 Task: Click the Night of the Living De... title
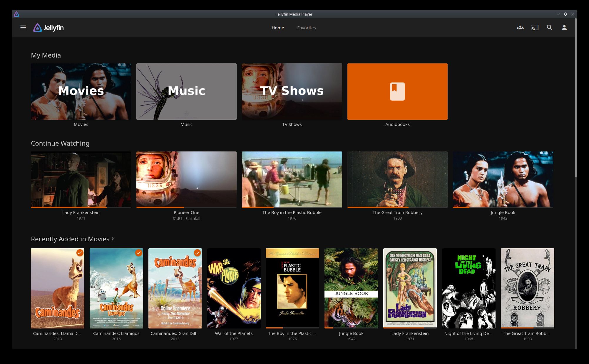[469, 333]
